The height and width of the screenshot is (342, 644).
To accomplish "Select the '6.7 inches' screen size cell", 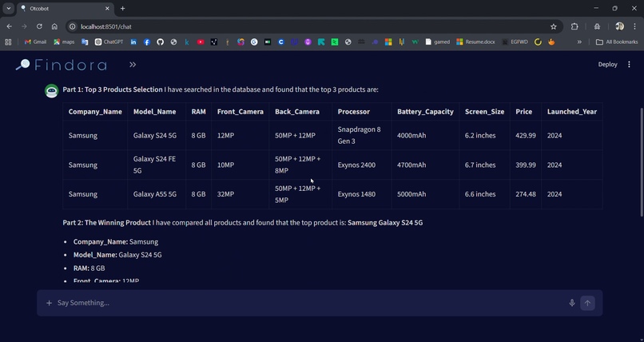I will click(484, 165).
